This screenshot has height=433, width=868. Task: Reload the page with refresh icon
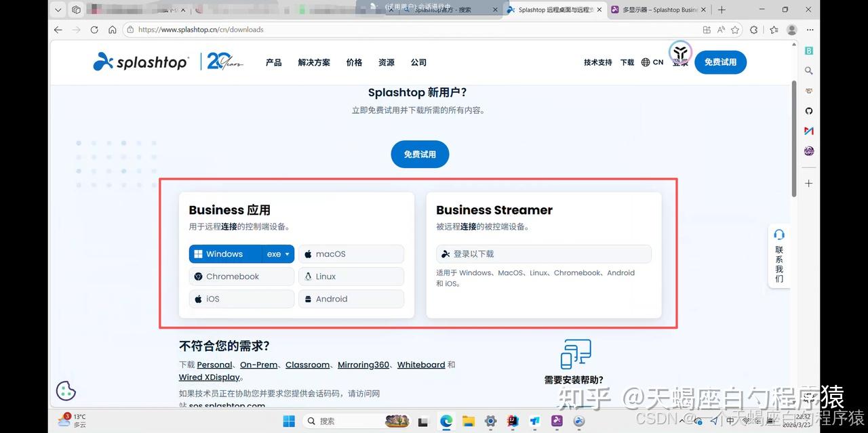click(x=94, y=30)
